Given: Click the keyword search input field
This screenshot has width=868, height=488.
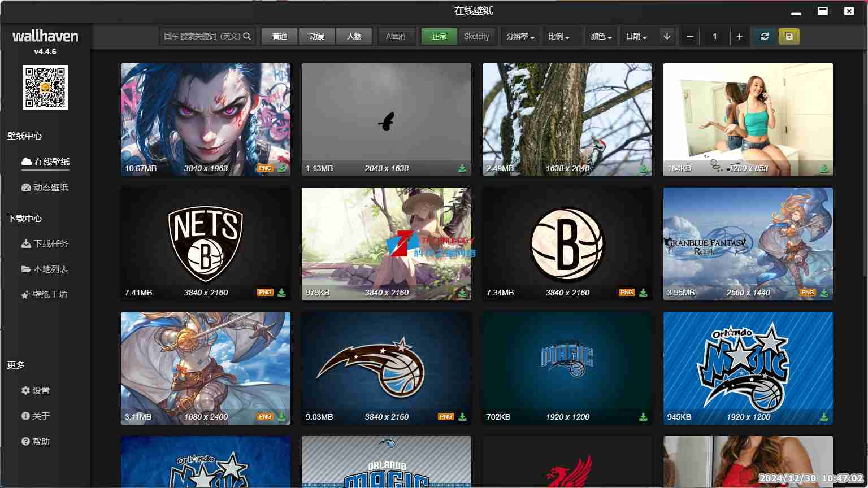Looking at the screenshot, I should [x=202, y=37].
